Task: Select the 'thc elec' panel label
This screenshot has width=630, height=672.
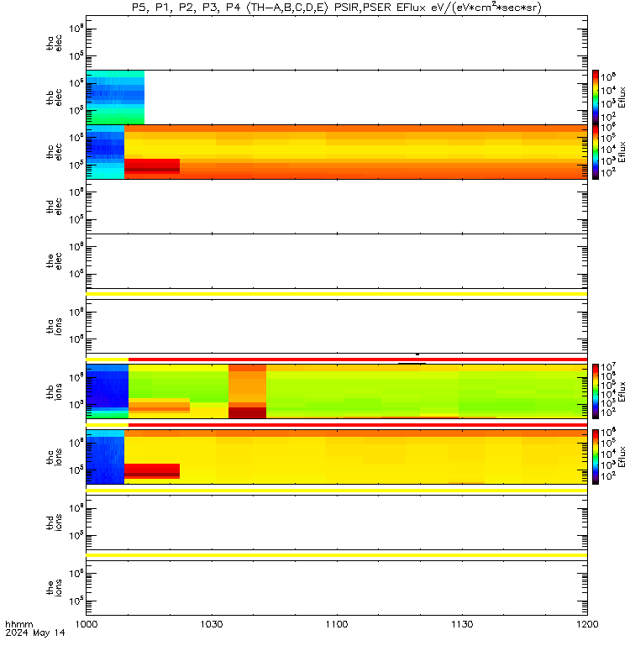Action: point(55,152)
